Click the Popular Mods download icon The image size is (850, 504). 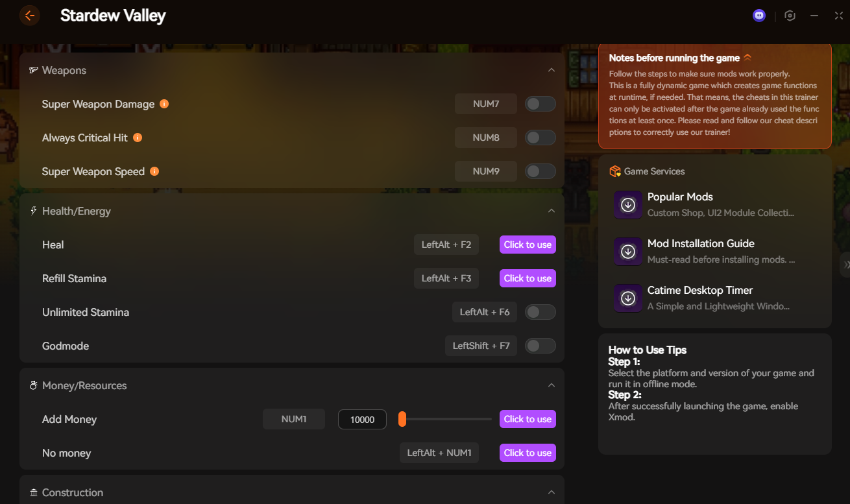coord(627,205)
